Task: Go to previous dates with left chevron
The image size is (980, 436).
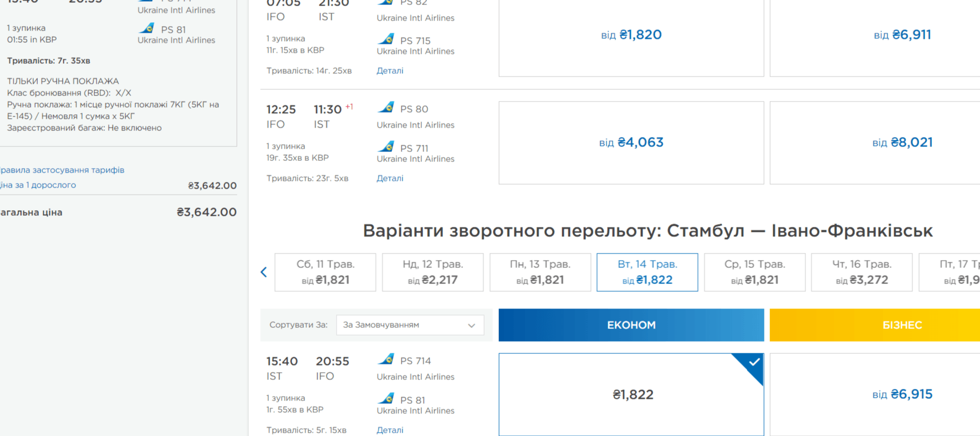Action: click(x=264, y=272)
